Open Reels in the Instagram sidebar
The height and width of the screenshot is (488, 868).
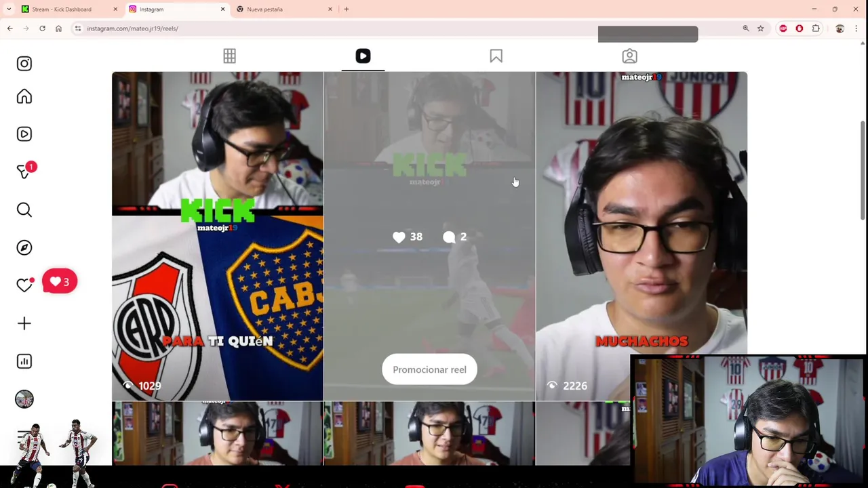pos(24,134)
